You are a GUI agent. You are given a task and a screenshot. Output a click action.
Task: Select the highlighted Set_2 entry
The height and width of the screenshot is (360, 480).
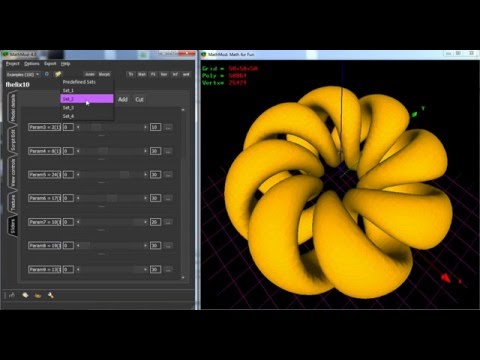87,99
